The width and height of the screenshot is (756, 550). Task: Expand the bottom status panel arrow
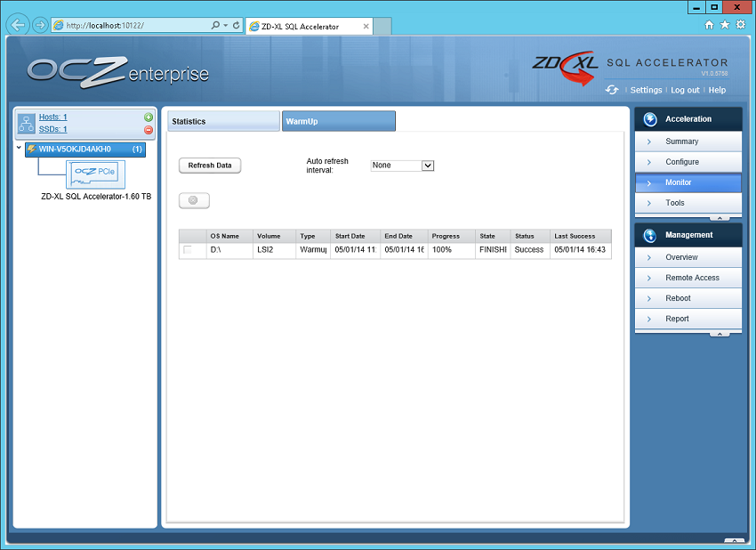735,541
